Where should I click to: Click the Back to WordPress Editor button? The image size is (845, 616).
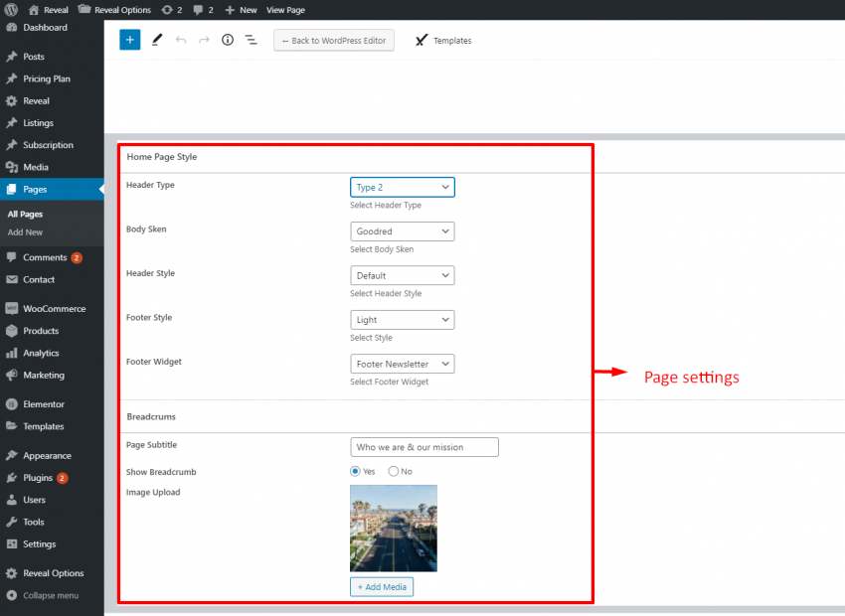point(333,40)
